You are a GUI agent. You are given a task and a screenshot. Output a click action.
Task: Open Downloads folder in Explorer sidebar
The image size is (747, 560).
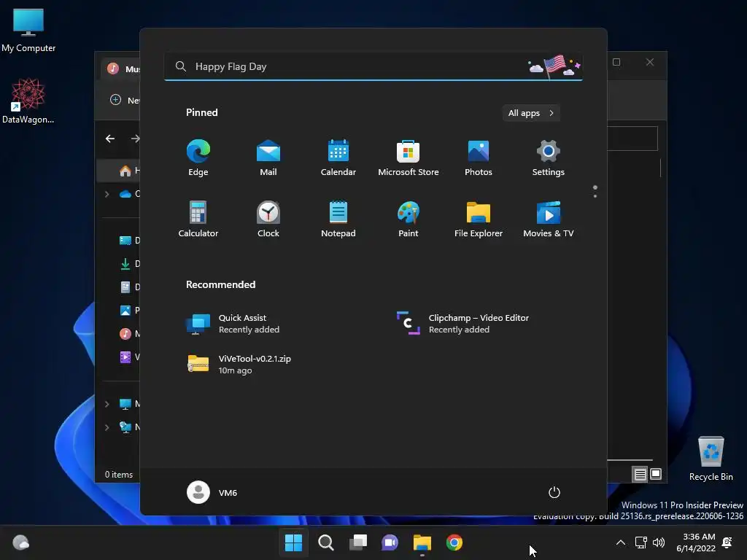click(x=128, y=264)
